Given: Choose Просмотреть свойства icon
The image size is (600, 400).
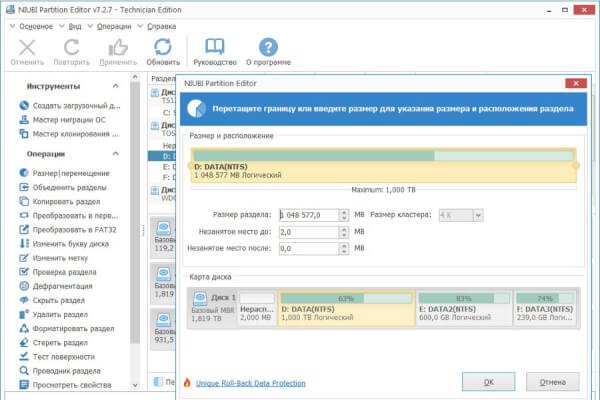Looking at the screenshot, I should [x=24, y=385].
